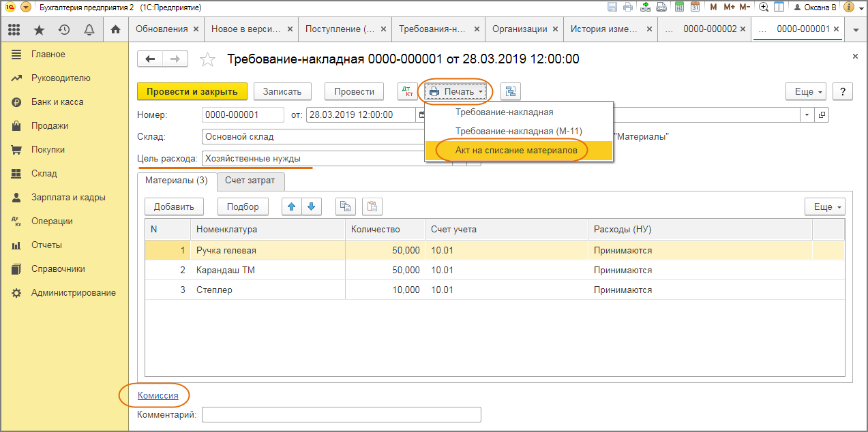Open the information icon in title bar

pos(849,7)
